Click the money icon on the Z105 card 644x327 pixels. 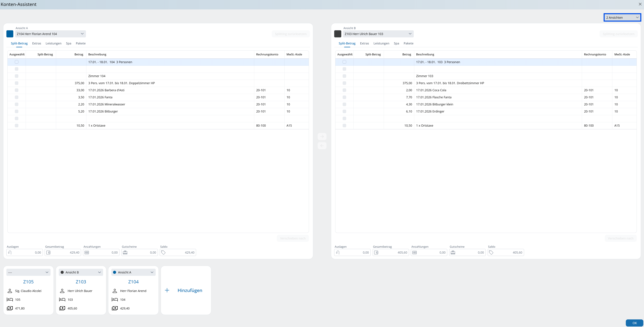point(10,308)
